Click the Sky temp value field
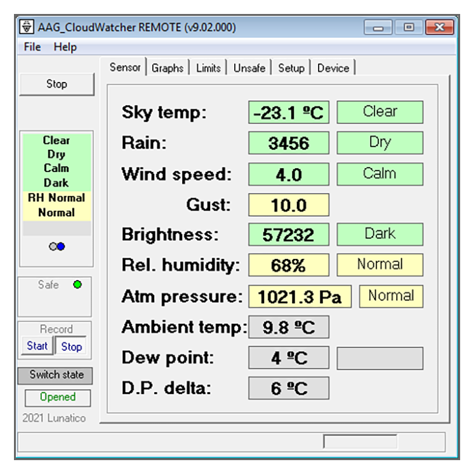This screenshot has height=476, width=476. tap(288, 113)
